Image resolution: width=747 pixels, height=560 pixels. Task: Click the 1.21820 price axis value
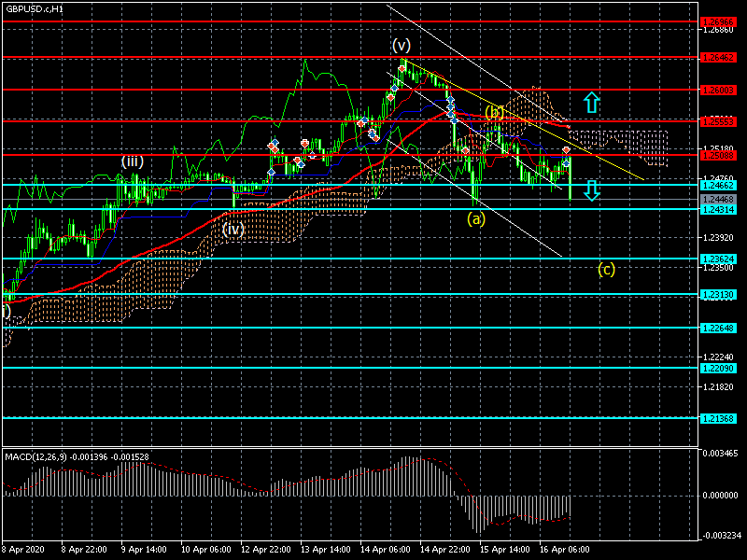[x=718, y=387]
